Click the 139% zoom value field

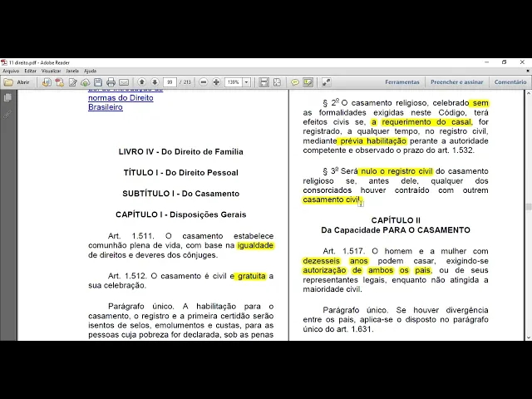pyautogui.click(x=234, y=82)
